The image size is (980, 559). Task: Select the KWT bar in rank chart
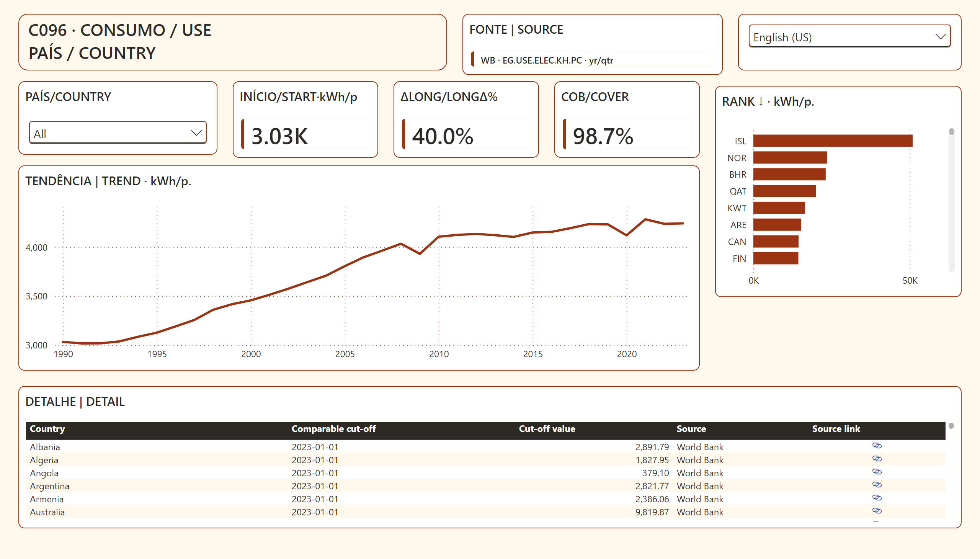(779, 208)
